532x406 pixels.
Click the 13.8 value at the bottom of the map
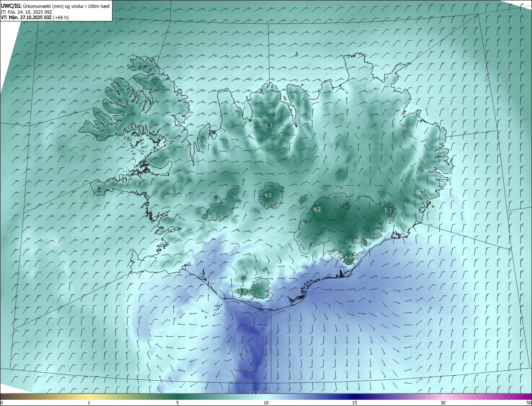point(254,393)
